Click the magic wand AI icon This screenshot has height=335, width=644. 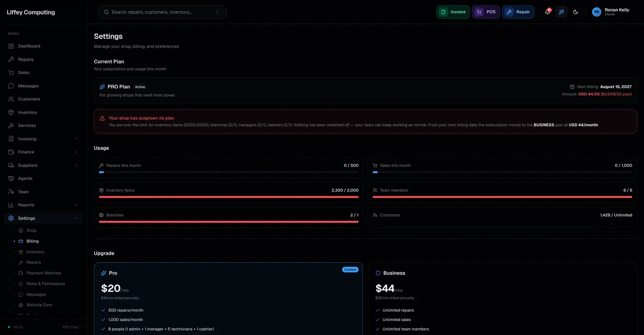pos(561,12)
